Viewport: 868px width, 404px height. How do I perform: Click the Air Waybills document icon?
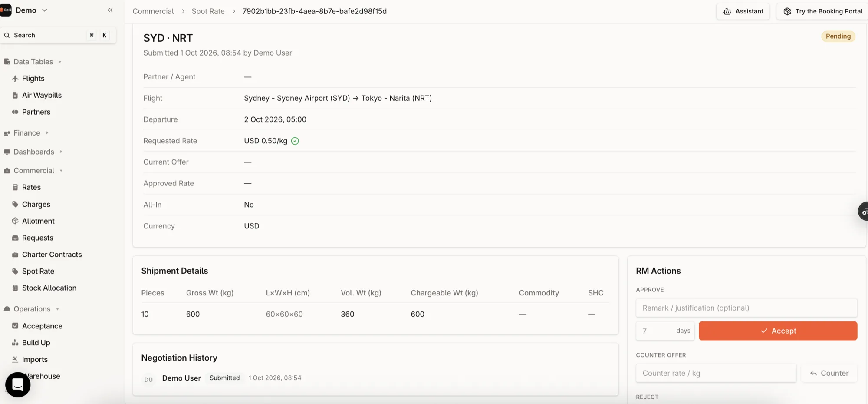(x=15, y=95)
